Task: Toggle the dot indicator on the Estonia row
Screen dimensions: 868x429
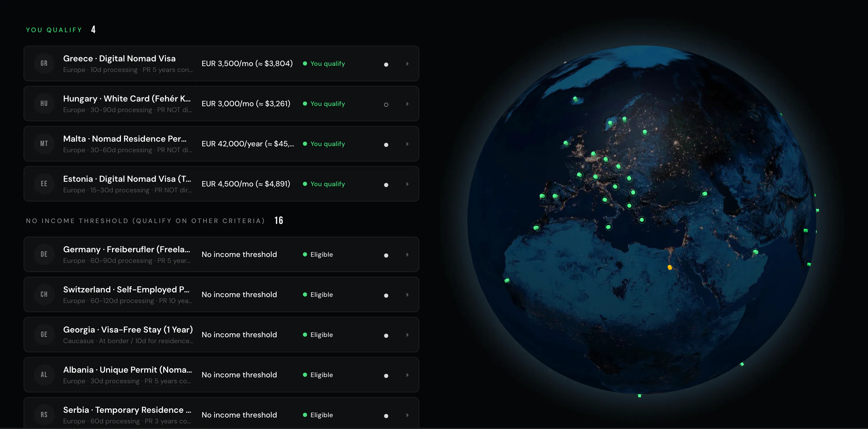Action: coord(386,184)
